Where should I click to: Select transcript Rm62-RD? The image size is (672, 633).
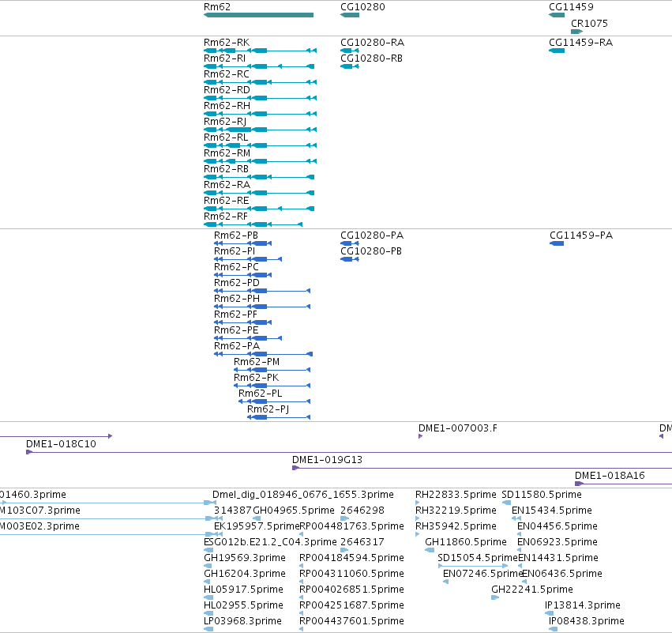260,98
